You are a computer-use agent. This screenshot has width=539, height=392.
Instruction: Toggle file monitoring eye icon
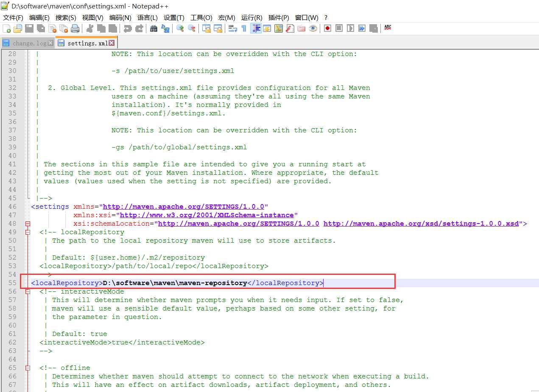coord(313,28)
